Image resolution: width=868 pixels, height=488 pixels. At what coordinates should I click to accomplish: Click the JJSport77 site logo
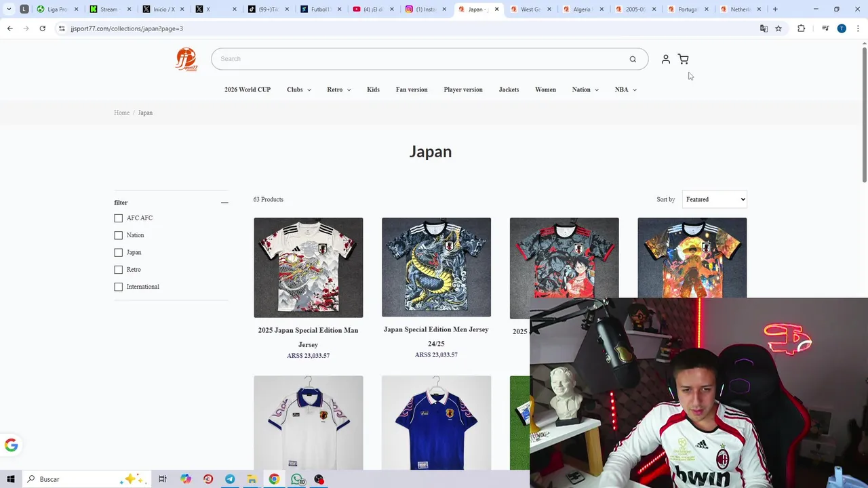pos(186,60)
